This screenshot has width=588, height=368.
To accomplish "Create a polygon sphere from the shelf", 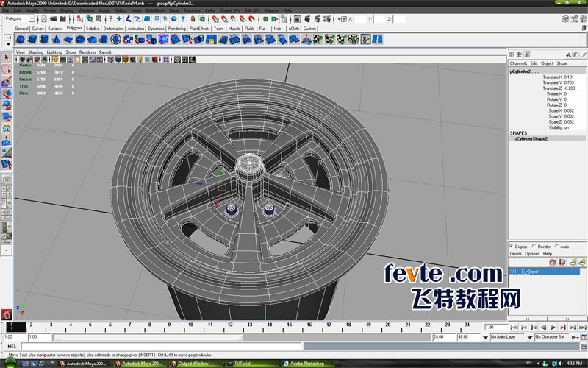I will pyautogui.click(x=21, y=39).
